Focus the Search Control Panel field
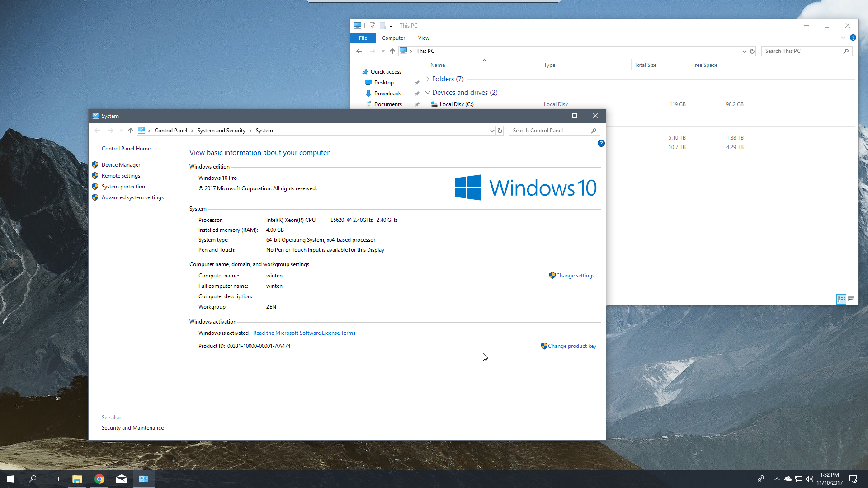868x488 pixels. 550,131
